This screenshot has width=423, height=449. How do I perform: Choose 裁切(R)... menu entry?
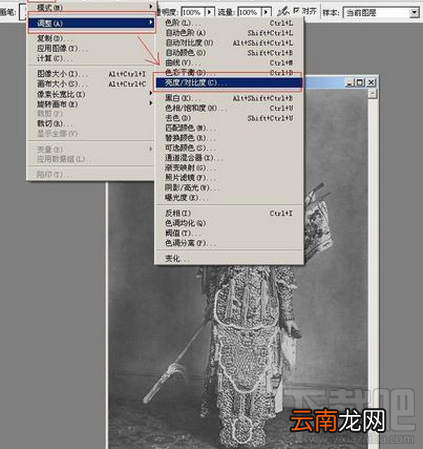click(55, 124)
